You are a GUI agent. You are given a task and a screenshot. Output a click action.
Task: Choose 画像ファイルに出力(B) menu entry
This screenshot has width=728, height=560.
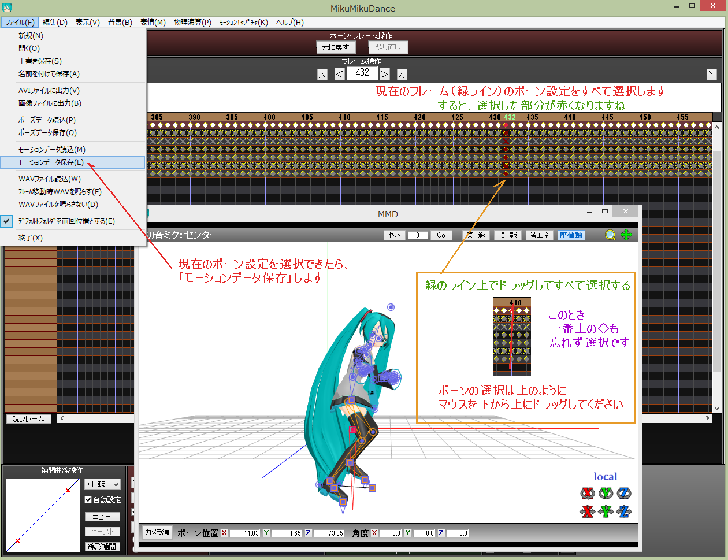[x=73, y=103]
